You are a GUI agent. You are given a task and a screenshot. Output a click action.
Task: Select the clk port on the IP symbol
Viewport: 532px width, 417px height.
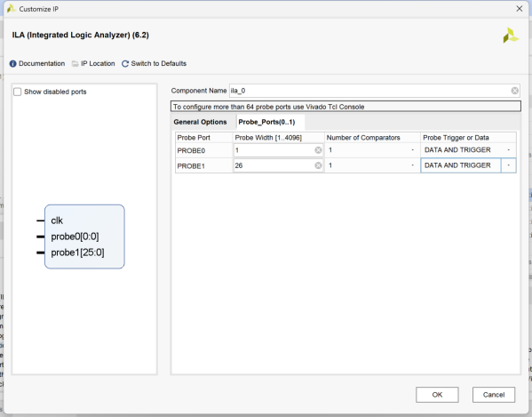[x=57, y=221]
